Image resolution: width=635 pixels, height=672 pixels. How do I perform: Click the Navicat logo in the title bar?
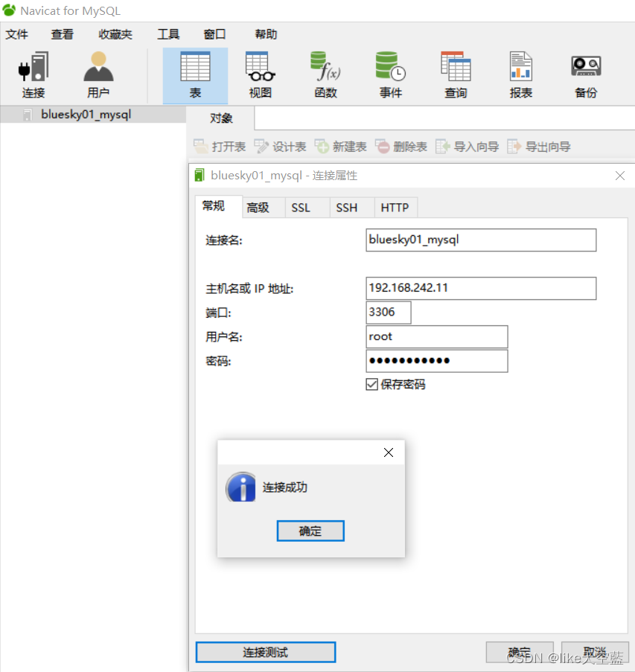(9, 10)
